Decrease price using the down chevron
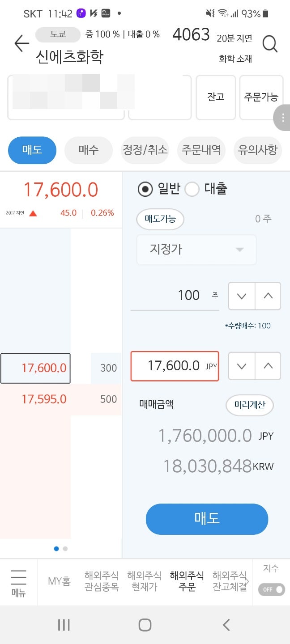Screen dimensions: 290x644 pos(241,366)
